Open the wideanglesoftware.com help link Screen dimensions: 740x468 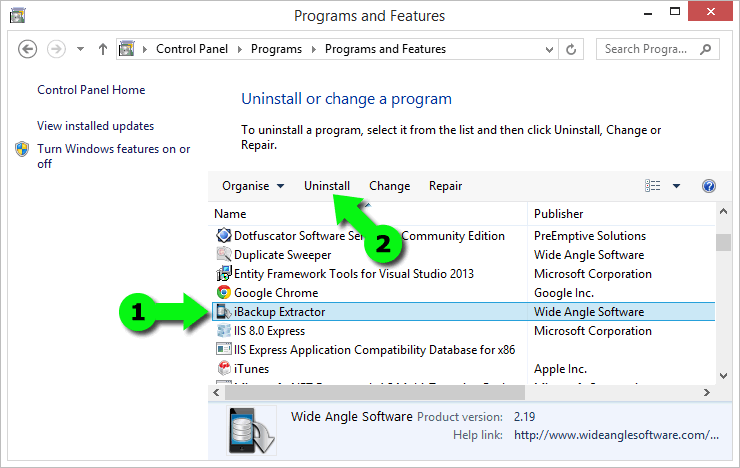pos(616,435)
